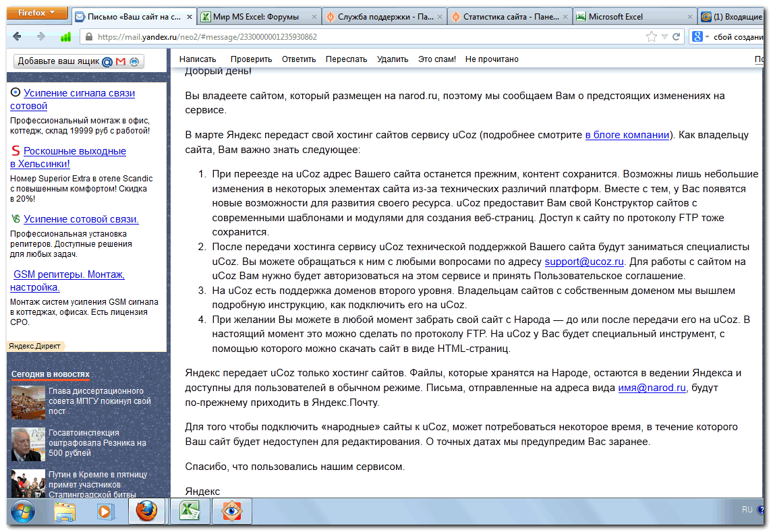
Task: Click the green signal bars icon
Action: click(65, 37)
